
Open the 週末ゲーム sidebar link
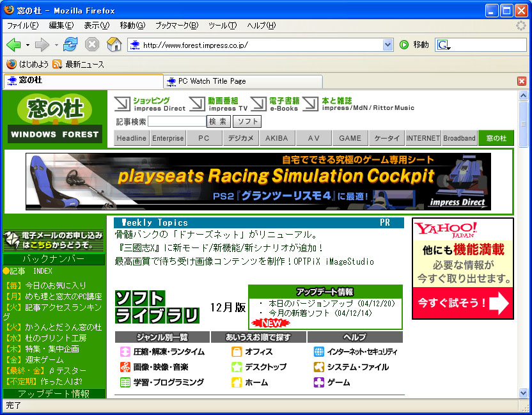46,360
